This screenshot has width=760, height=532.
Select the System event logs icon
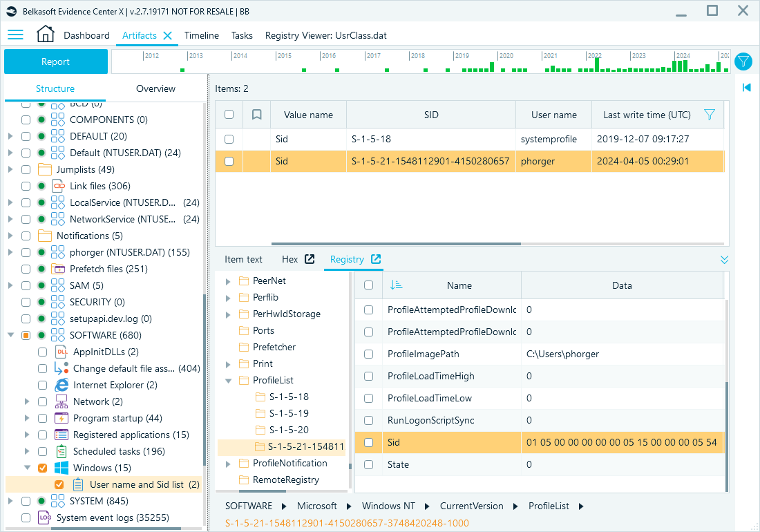pyautogui.click(x=45, y=518)
